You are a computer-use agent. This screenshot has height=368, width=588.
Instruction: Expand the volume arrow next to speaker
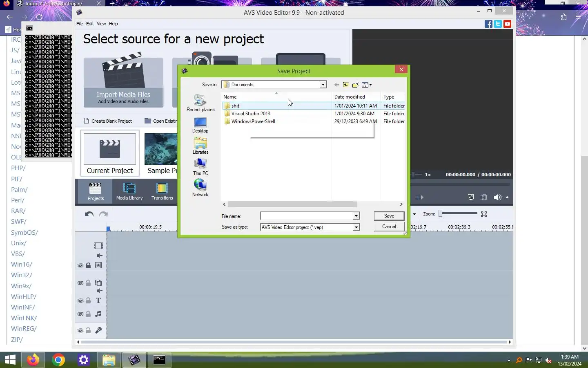pos(507,197)
